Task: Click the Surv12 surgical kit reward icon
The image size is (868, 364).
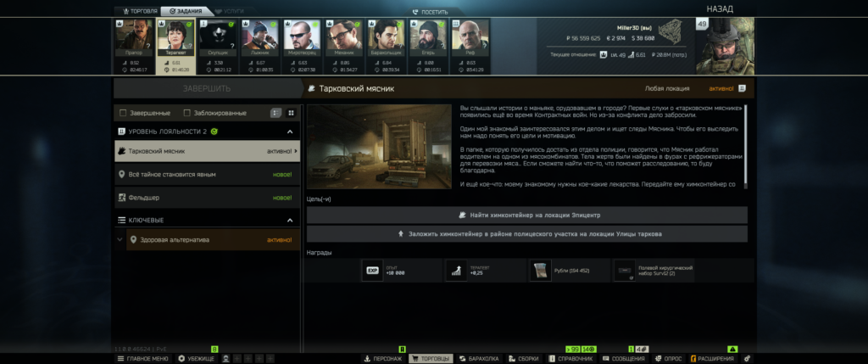Action: (625, 271)
